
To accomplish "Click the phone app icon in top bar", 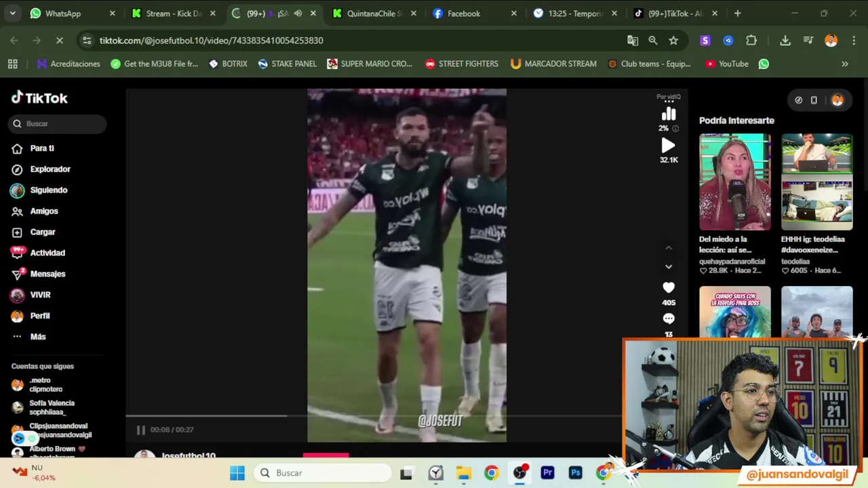I will coord(814,100).
